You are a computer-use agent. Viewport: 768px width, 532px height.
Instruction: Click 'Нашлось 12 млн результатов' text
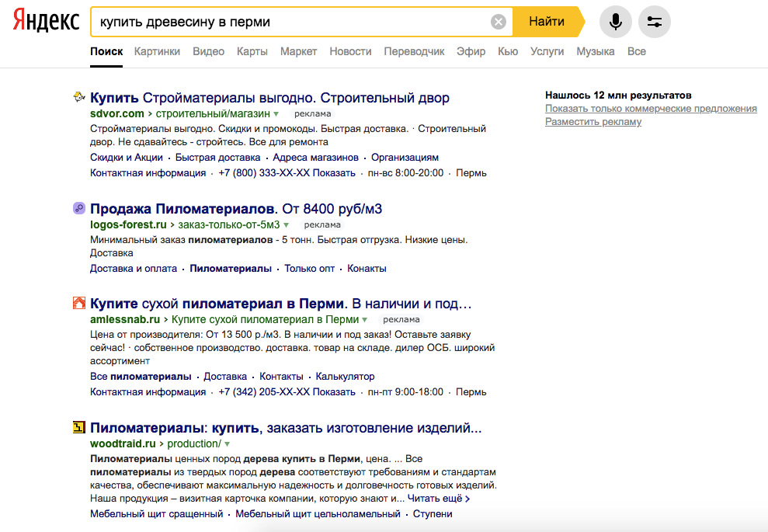[618, 95]
